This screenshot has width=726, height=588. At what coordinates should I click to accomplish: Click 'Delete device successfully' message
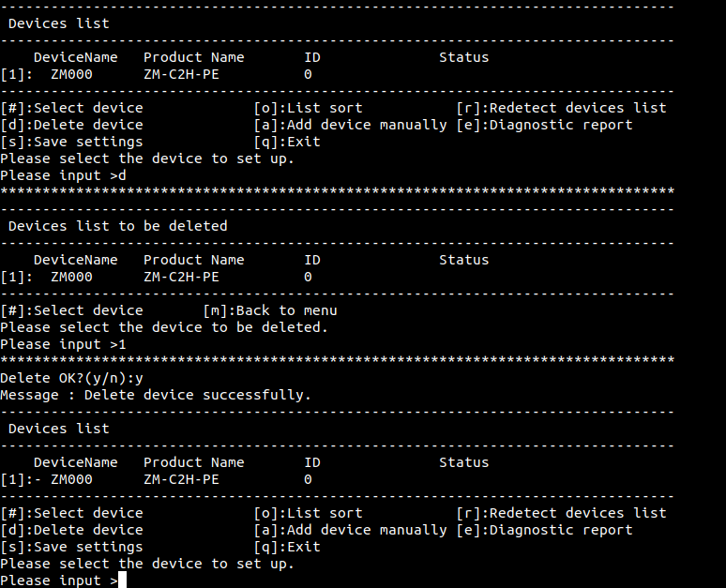[x=197, y=395]
